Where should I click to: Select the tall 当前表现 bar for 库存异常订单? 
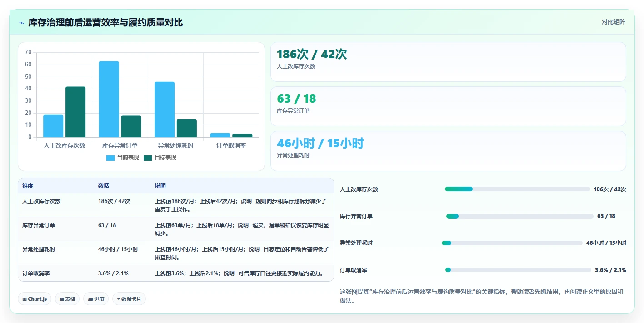coord(109,99)
